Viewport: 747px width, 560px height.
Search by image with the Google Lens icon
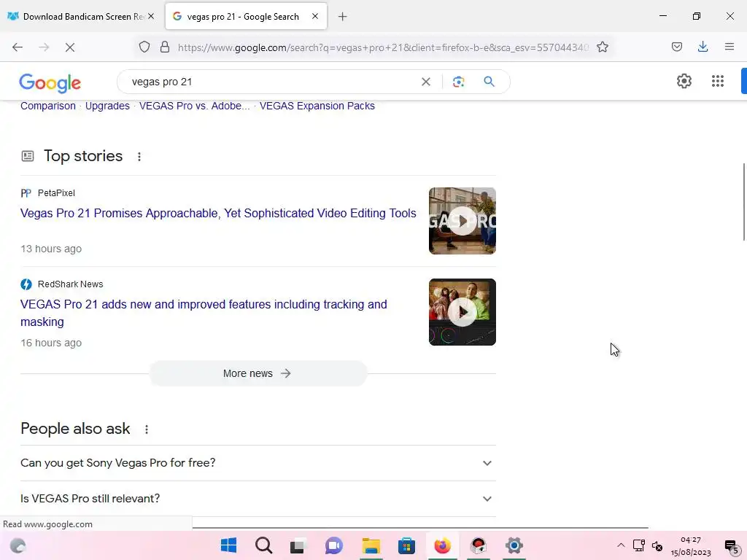pyautogui.click(x=458, y=82)
